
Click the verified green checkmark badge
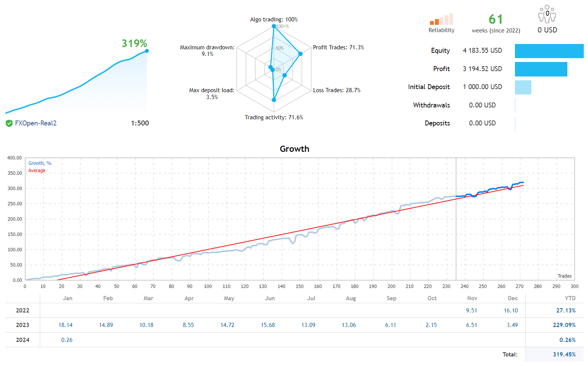tap(9, 123)
